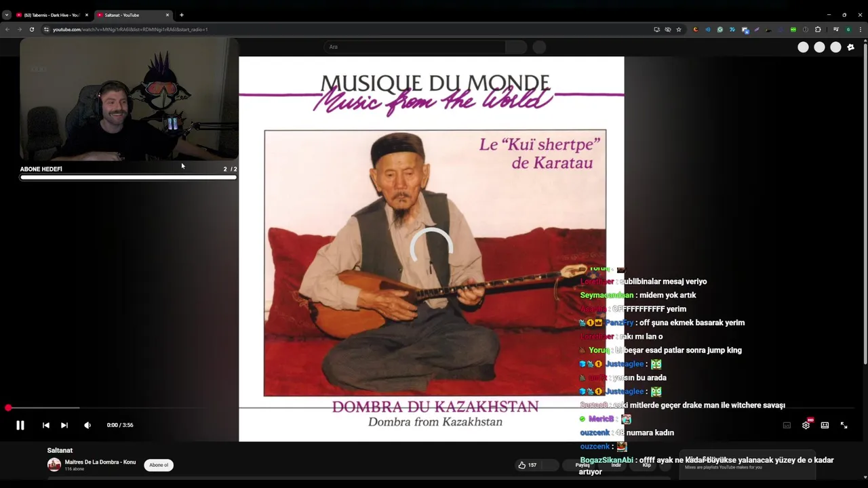The width and height of the screenshot is (868, 488).
Task: Open the channel avatar thumbnail
Action: tap(54, 465)
